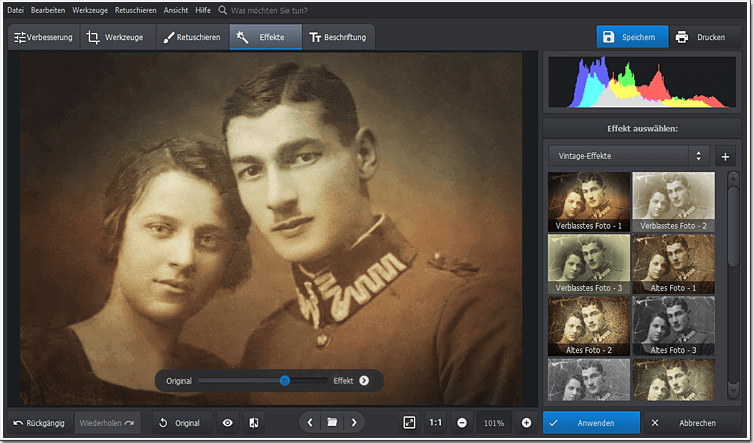Image resolution: width=754 pixels, height=443 pixels.
Task: Open the Bearbeiten menu
Action: [x=48, y=10]
